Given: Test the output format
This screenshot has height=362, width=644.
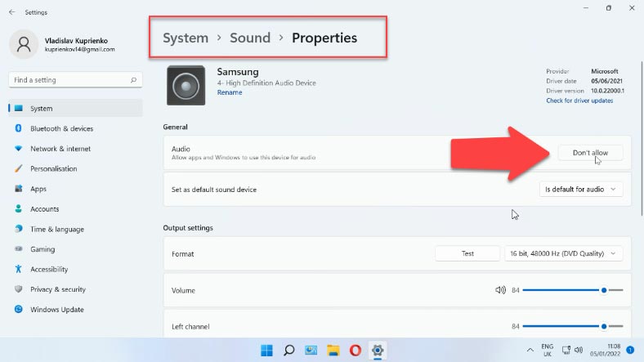Looking at the screenshot, I should coord(467,253).
